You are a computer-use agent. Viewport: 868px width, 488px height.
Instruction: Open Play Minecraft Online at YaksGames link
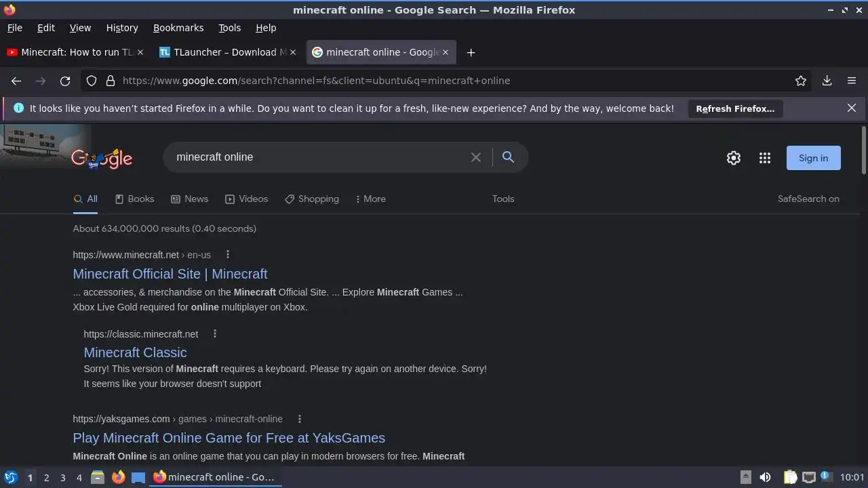(229, 438)
